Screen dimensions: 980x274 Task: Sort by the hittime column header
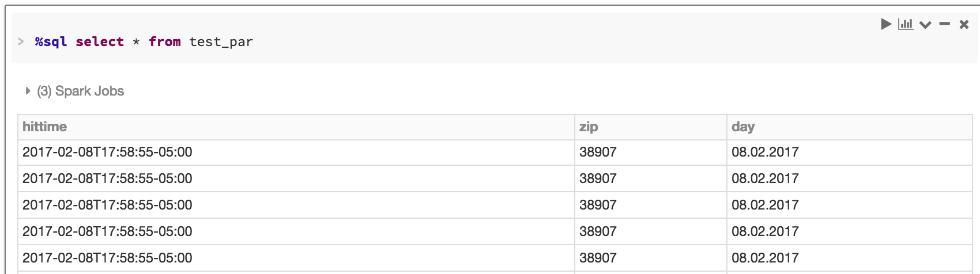[x=45, y=127]
